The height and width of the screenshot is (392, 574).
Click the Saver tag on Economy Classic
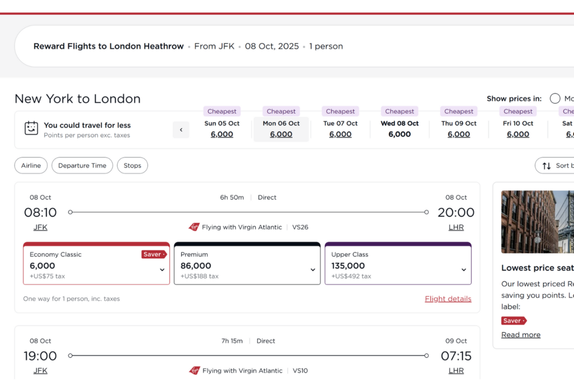(x=154, y=254)
